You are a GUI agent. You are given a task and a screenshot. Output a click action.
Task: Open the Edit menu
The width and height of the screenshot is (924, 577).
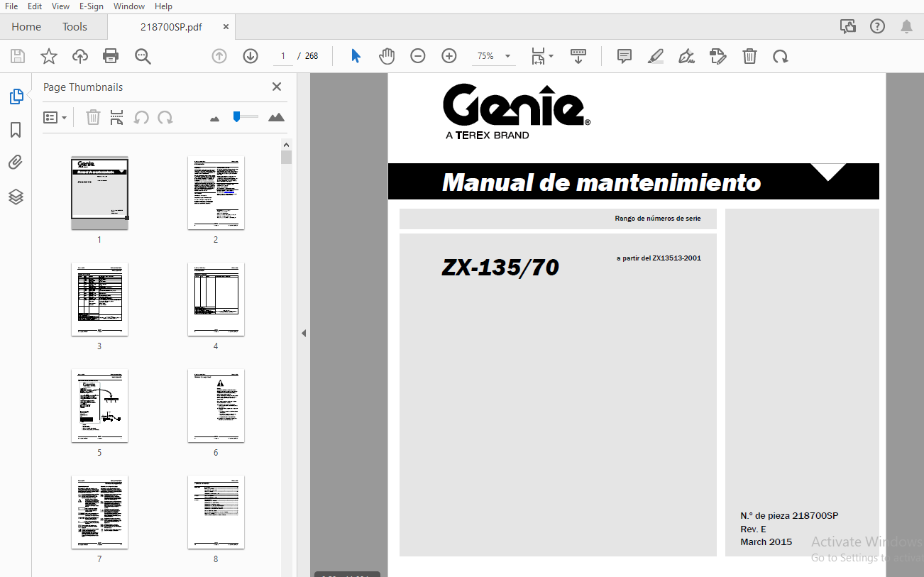tap(35, 6)
